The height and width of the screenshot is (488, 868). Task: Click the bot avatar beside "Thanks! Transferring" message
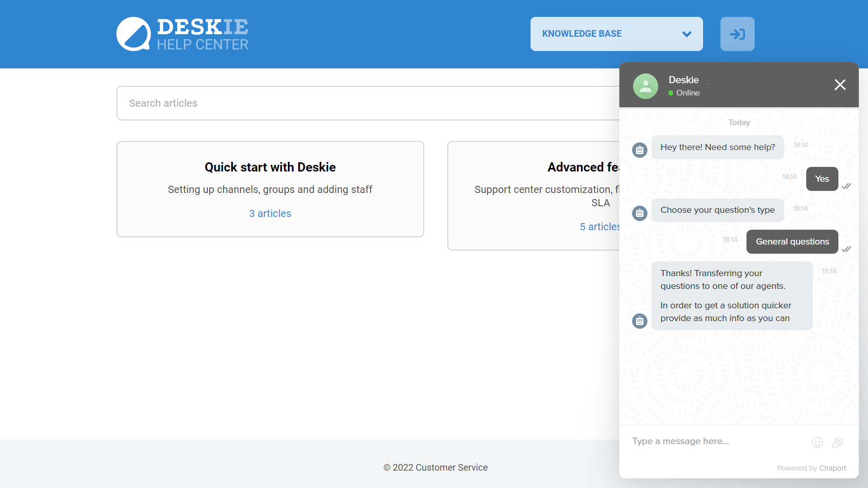tap(640, 321)
